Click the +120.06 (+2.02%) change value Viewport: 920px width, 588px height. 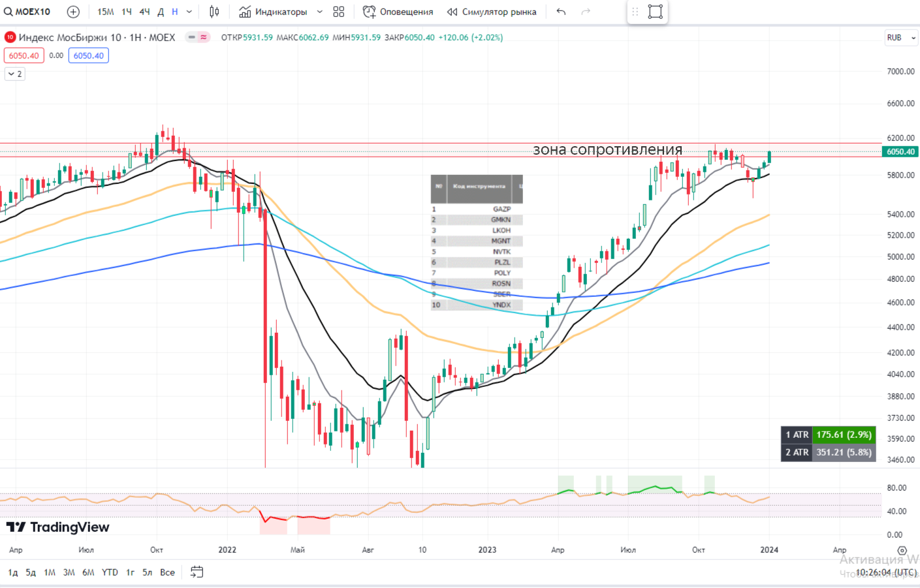click(470, 38)
